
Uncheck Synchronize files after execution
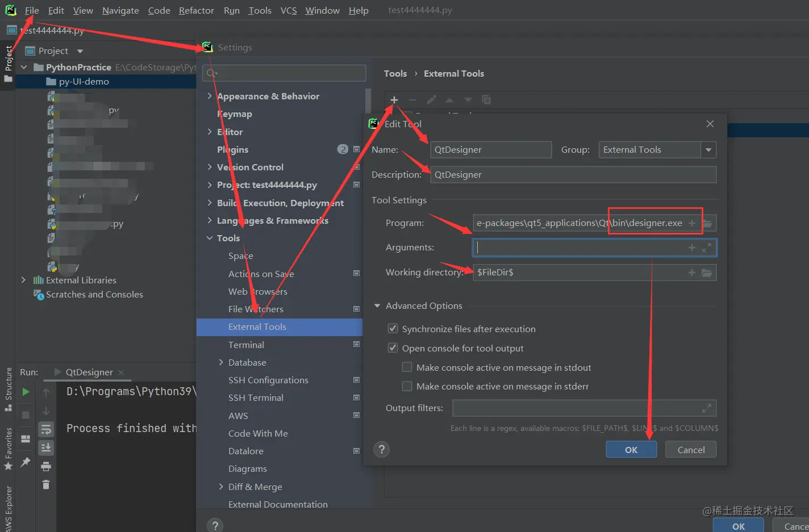393,328
